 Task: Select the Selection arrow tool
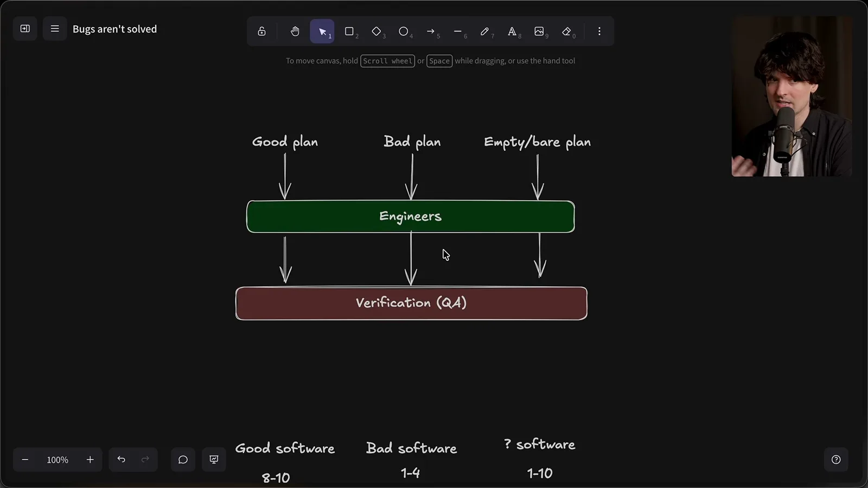(x=322, y=31)
